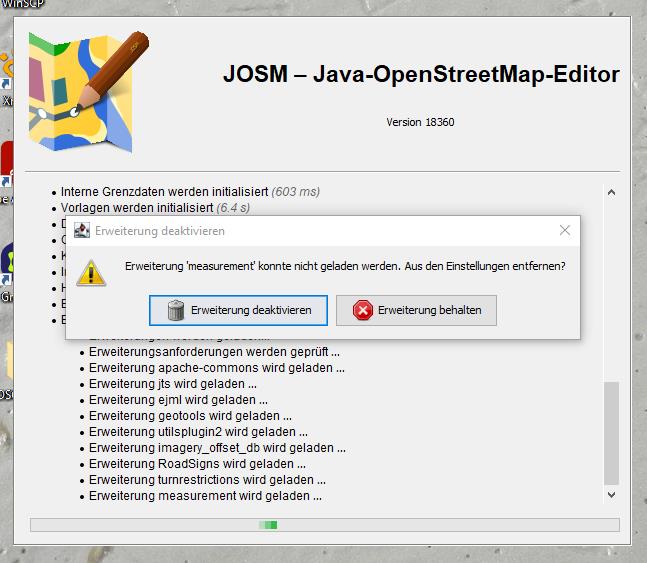Click the vertical scrollbar thumb in log list
This screenshot has height=563, width=647.
611,430
